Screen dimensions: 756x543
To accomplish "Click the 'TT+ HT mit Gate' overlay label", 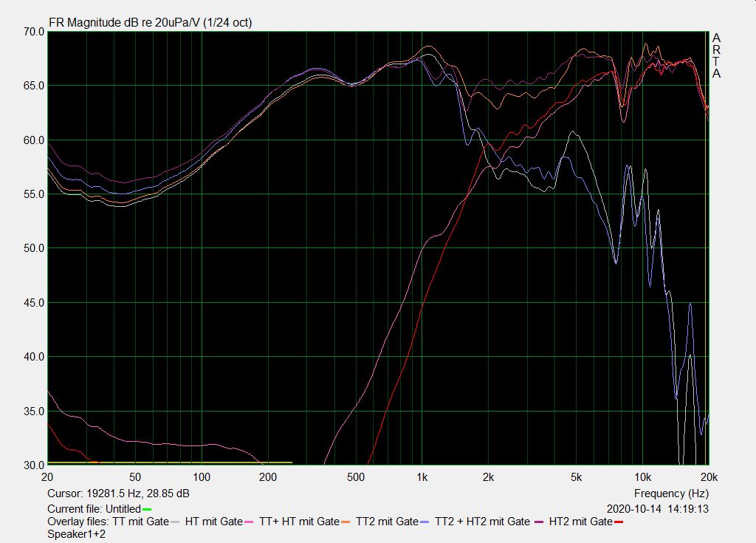I will click(299, 522).
